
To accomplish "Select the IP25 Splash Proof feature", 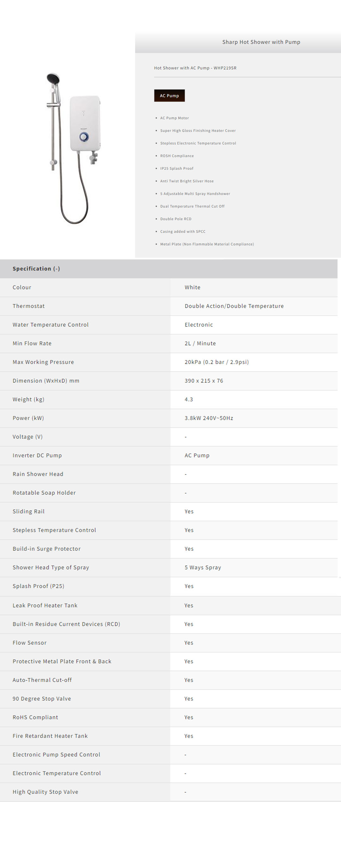I will 177,168.
